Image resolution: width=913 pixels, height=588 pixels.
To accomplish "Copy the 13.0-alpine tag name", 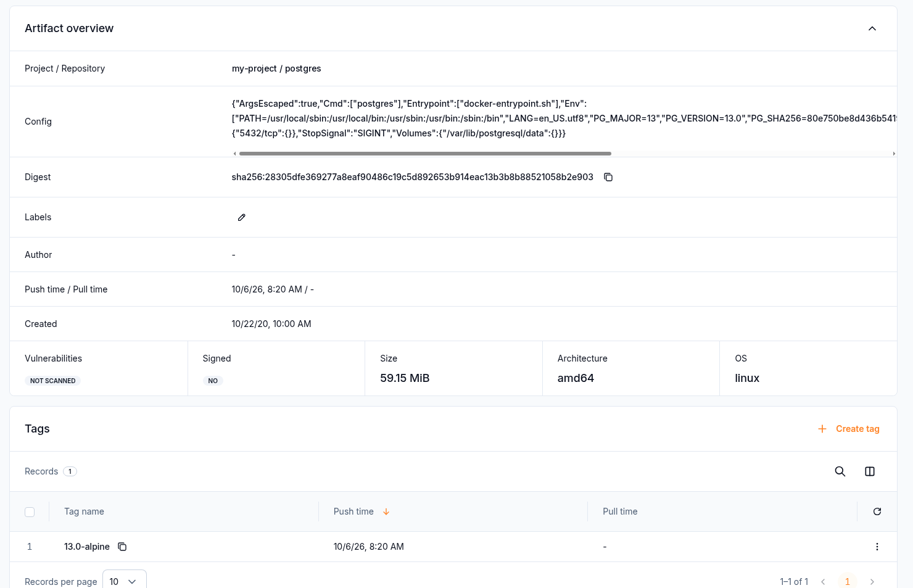I will [122, 547].
